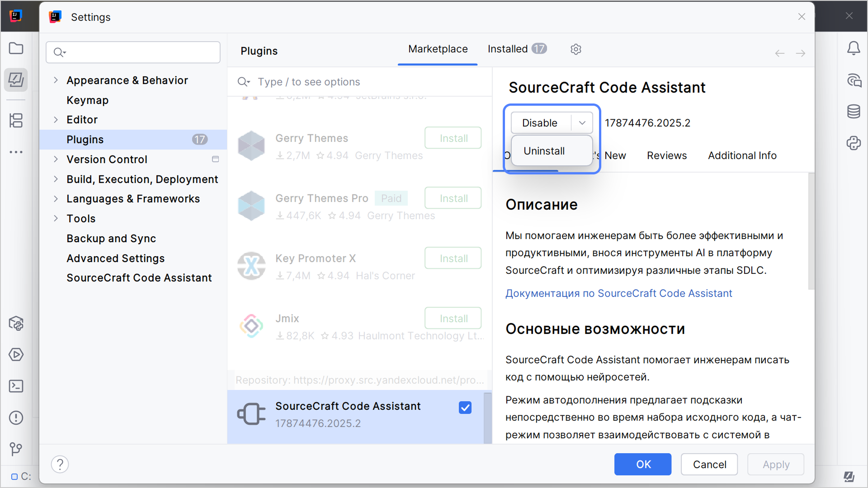Open the SourceCraft Code Assistant documentation link
Image resolution: width=868 pixels, height=488 pixels.
pyautogui.click(x=618, y=293)
